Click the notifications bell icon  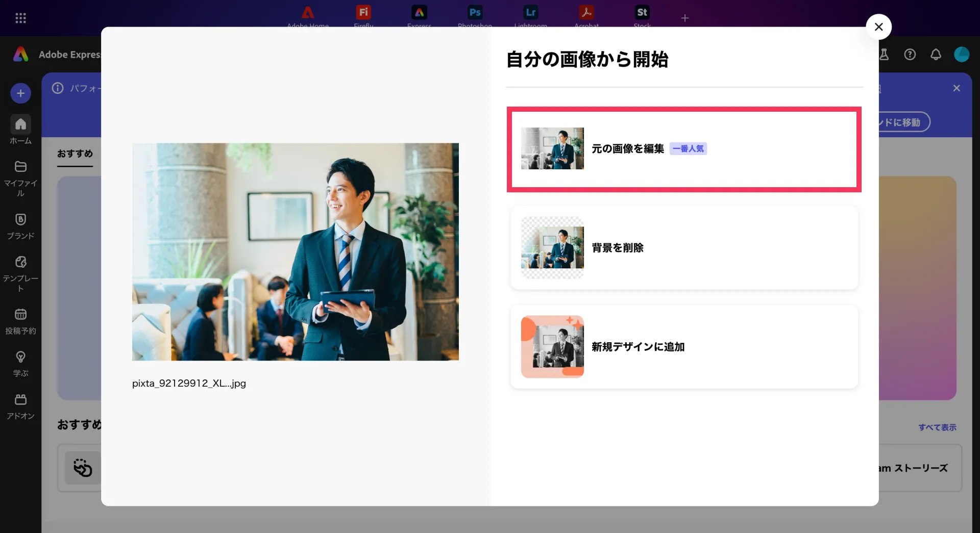click(936, 55)
